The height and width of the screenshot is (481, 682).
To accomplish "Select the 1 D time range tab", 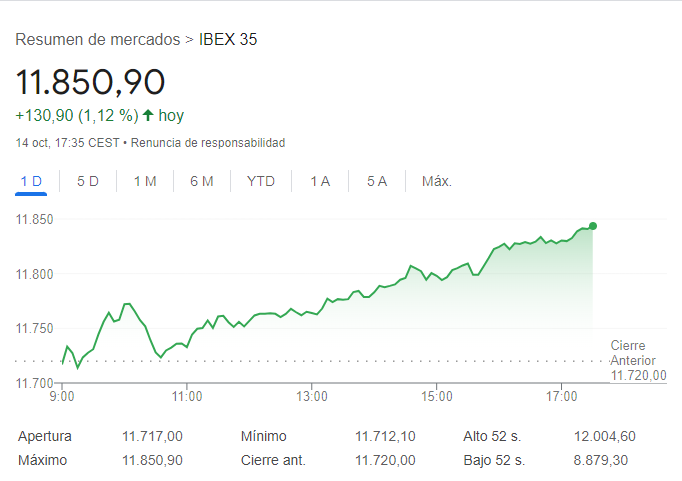I will [x=31, y=181].
